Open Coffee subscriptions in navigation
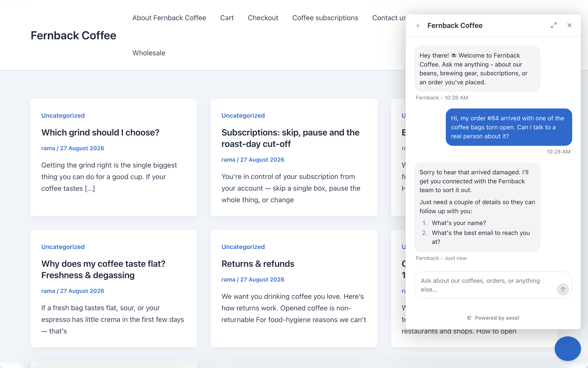588x368 pixels. click(x=325, y=18)
